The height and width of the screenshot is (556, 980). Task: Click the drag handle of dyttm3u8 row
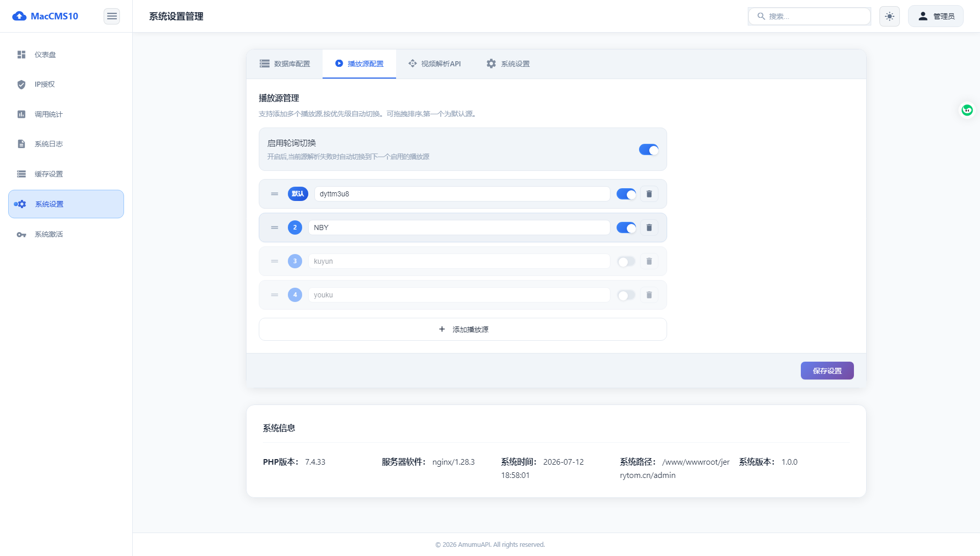click(275, 194)
